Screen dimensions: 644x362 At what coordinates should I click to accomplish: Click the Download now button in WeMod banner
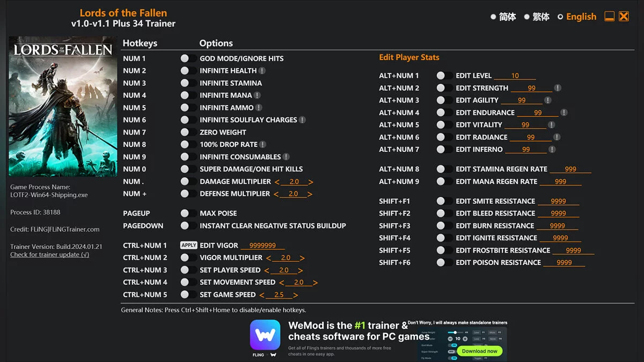(x=480, y=351)
